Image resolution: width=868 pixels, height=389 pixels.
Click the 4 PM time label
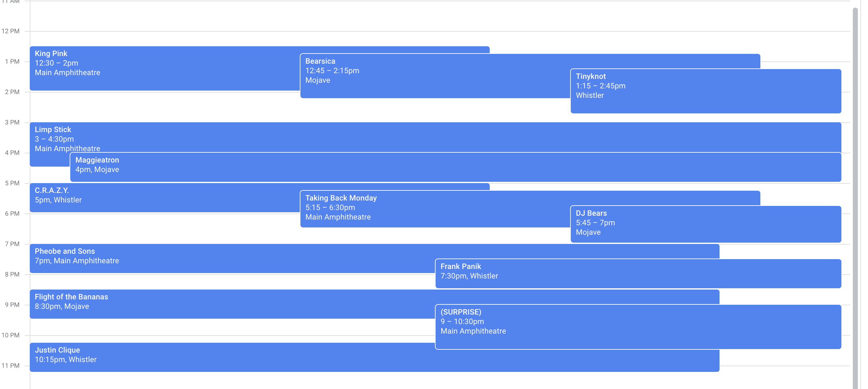click(12, 152)
